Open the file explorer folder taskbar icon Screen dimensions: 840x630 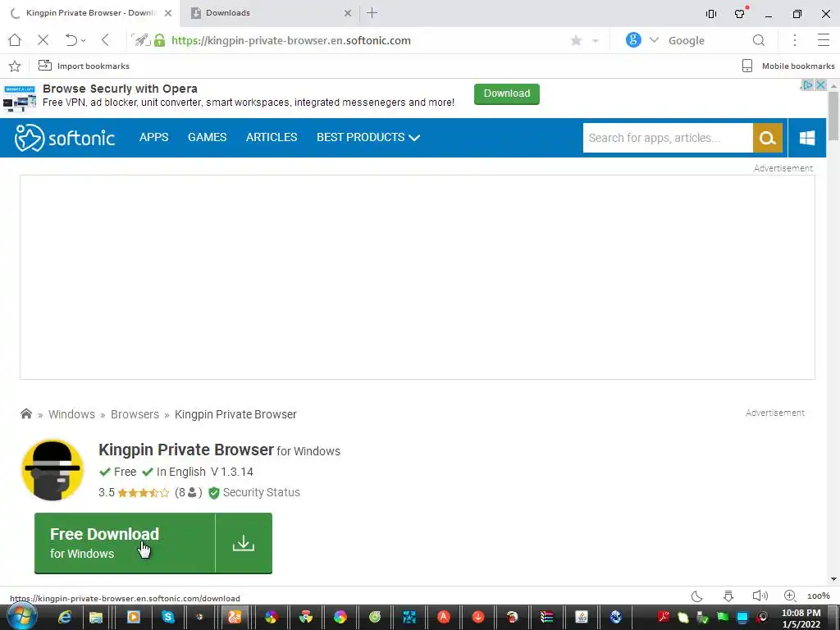point(96,617)
